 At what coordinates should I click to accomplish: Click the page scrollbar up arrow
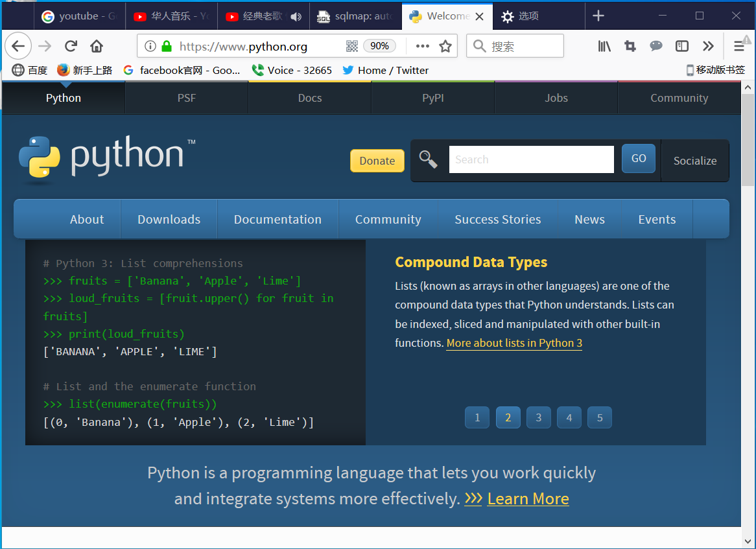(748, 88)
